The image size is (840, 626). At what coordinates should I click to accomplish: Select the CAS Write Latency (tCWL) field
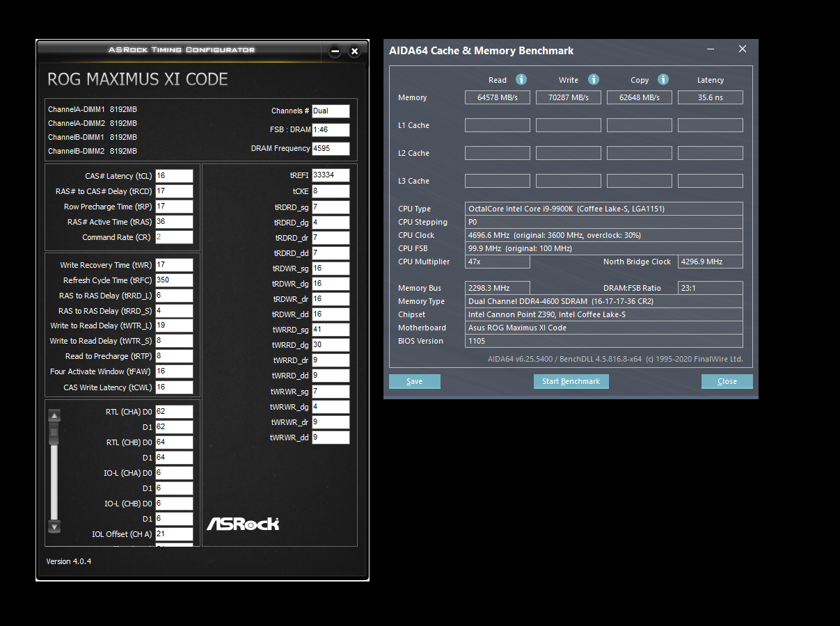174,387
